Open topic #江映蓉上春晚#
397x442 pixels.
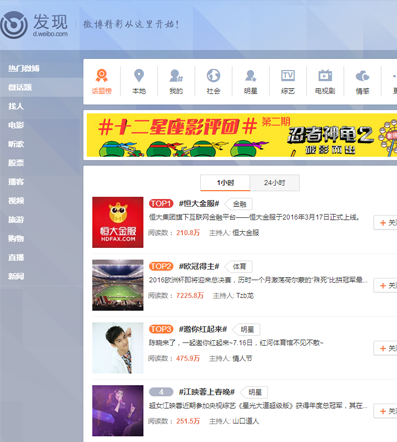(x=207, y=392)
